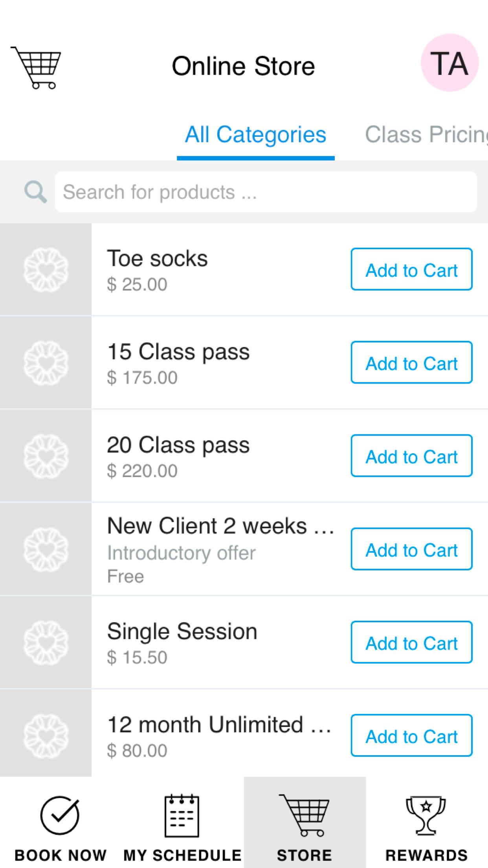The width and height of the screenshot is (488, 868).
Task: Open the 20 Class pass item title
Action: click(178, 445)
